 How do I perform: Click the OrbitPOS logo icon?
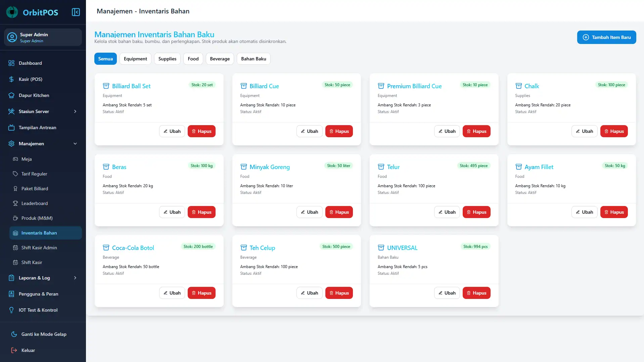[12, 12]
